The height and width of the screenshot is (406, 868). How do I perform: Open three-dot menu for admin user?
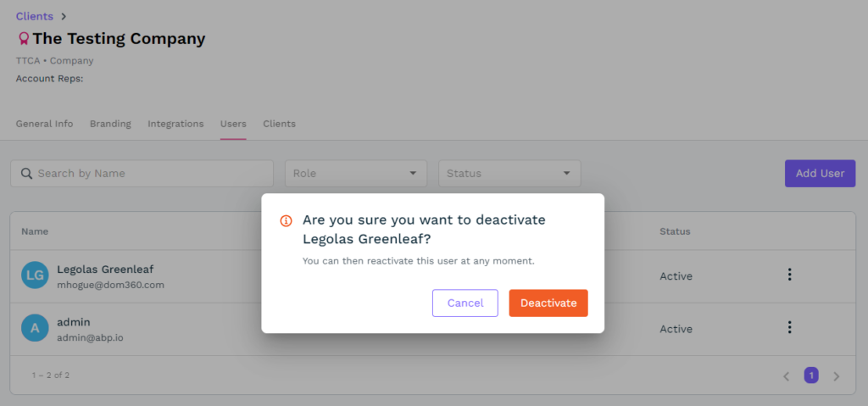tap(789, 327)
